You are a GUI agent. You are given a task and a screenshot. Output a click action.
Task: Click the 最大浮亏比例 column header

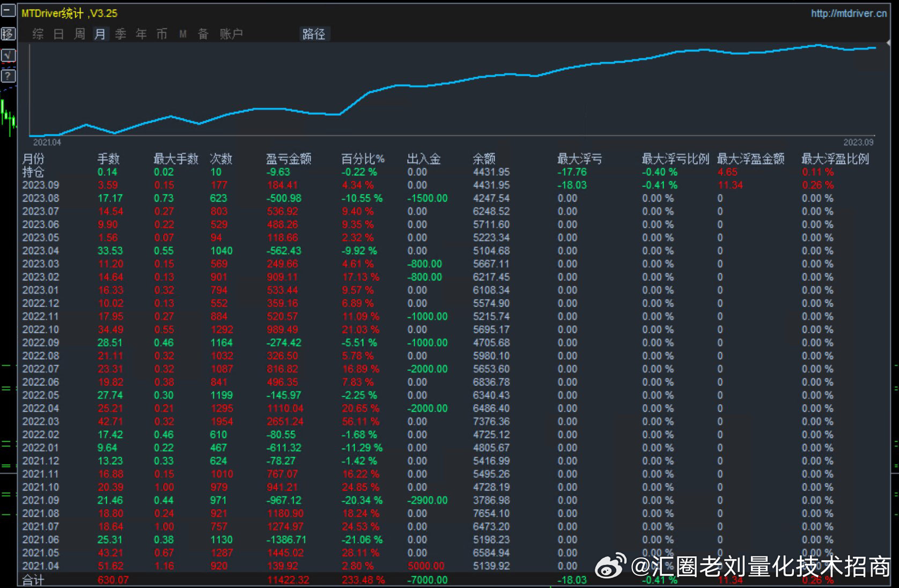pos(676,159)
